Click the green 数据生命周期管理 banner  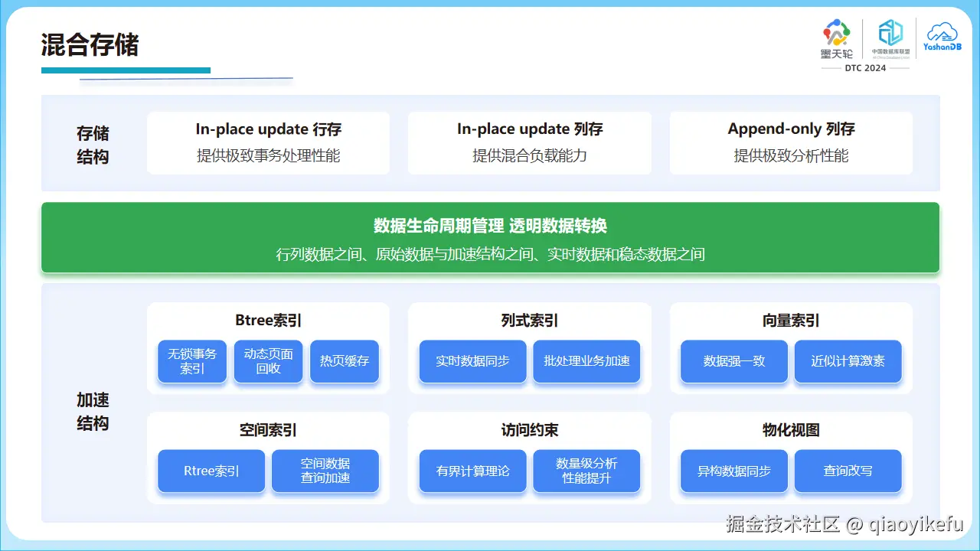pyautogui.click(x=490, y=236)
